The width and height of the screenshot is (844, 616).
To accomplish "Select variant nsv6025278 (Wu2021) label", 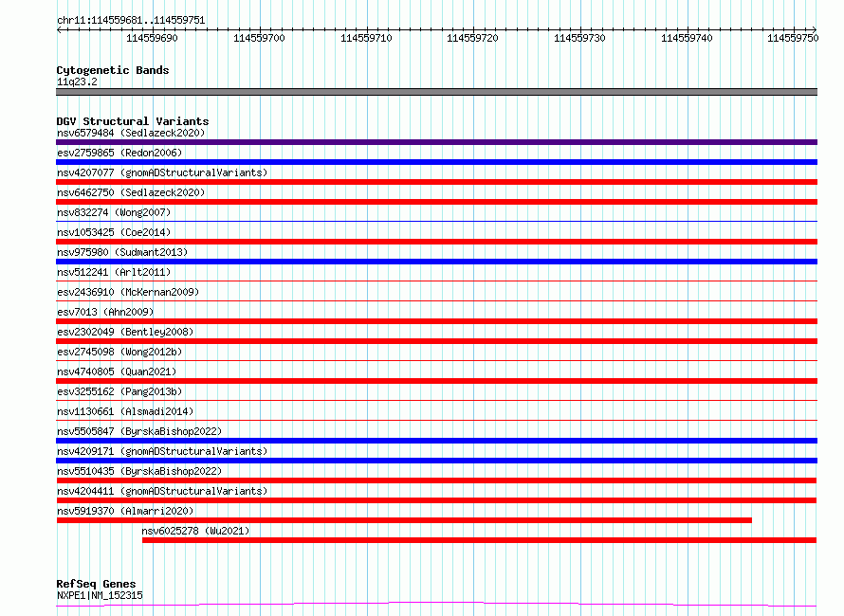I will coord(195,531).
